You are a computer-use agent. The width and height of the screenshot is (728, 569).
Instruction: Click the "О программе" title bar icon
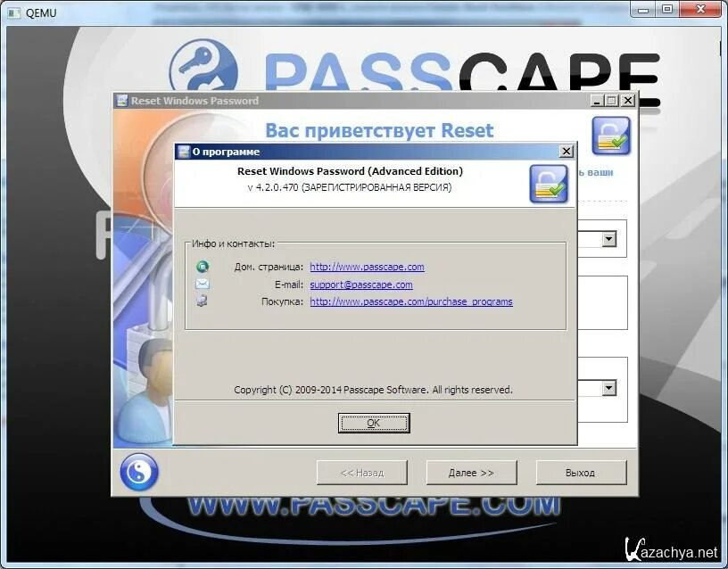click(x=185, y=152)
